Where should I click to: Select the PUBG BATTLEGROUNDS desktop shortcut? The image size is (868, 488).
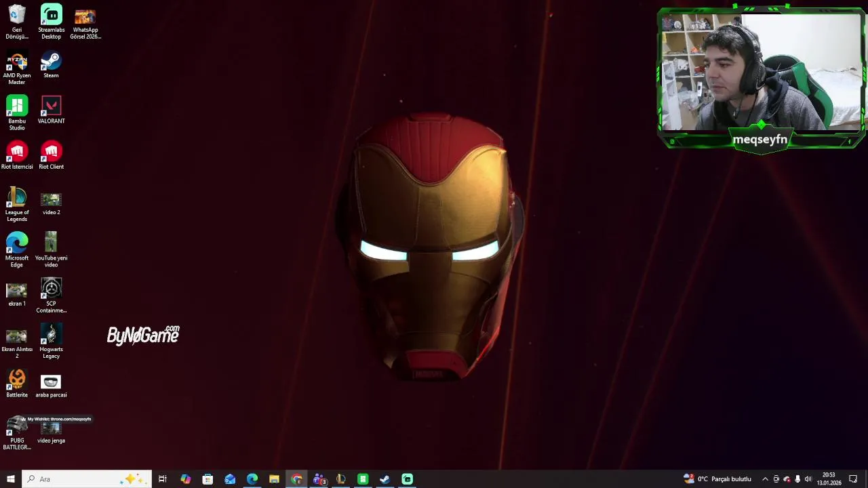tap(17, 434)
